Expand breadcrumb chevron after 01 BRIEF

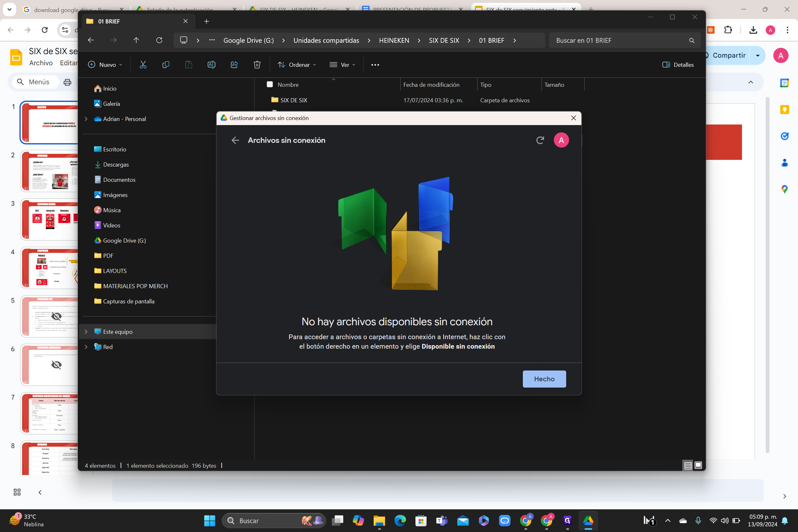pos(515,41)
